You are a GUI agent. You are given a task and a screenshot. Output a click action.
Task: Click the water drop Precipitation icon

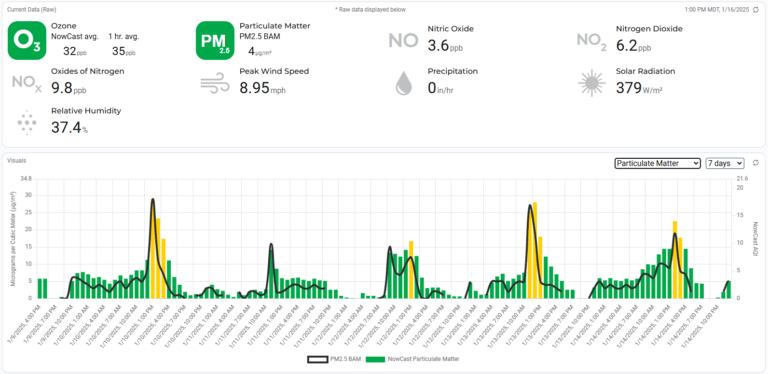point(403,84)
